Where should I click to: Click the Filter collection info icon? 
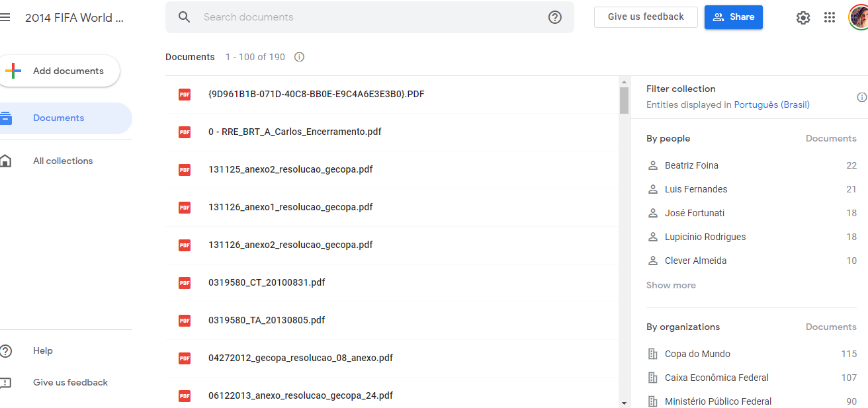[x=861, y=97]
